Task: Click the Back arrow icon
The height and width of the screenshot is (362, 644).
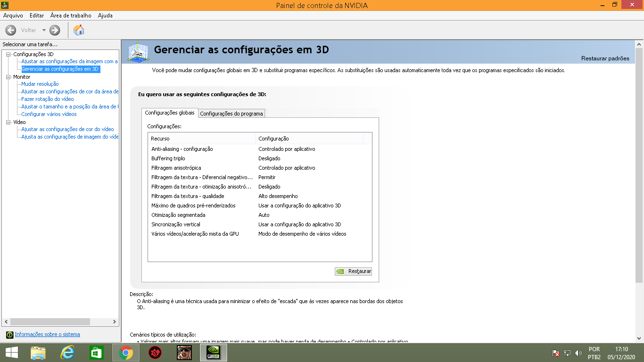Action: point(11,30)
